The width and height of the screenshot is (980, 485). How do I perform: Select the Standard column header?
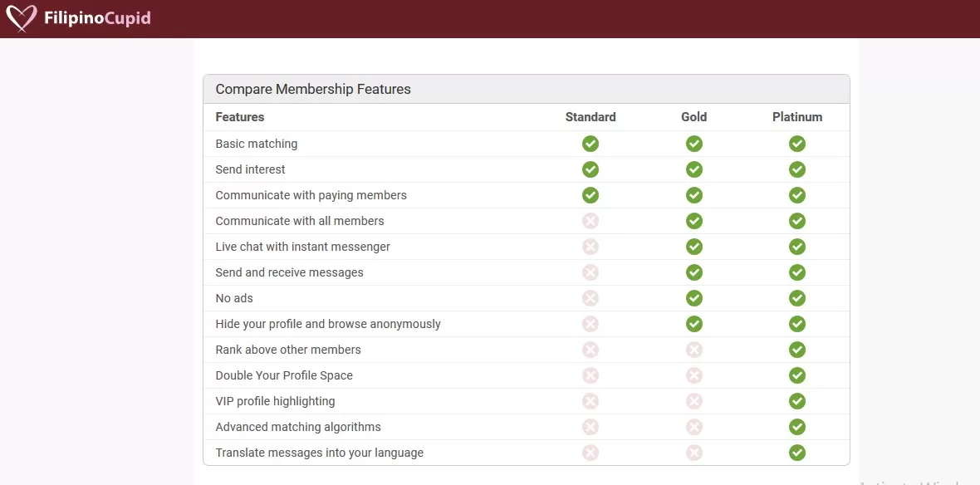(590, 117)
